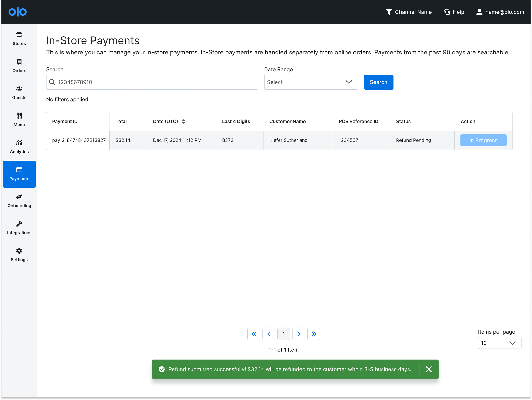Open name@olo.com account menu
This screenshot has width=532, height=400.
coord(500,12)
